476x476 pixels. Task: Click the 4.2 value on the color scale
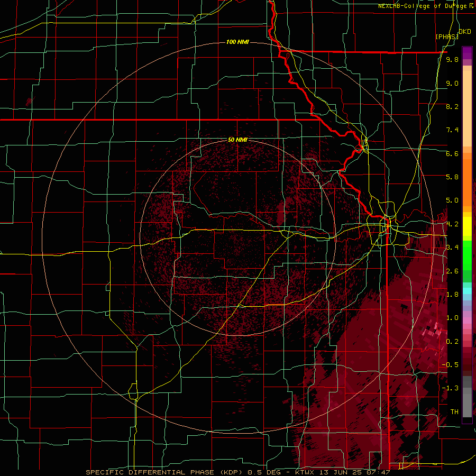point(452,224)
